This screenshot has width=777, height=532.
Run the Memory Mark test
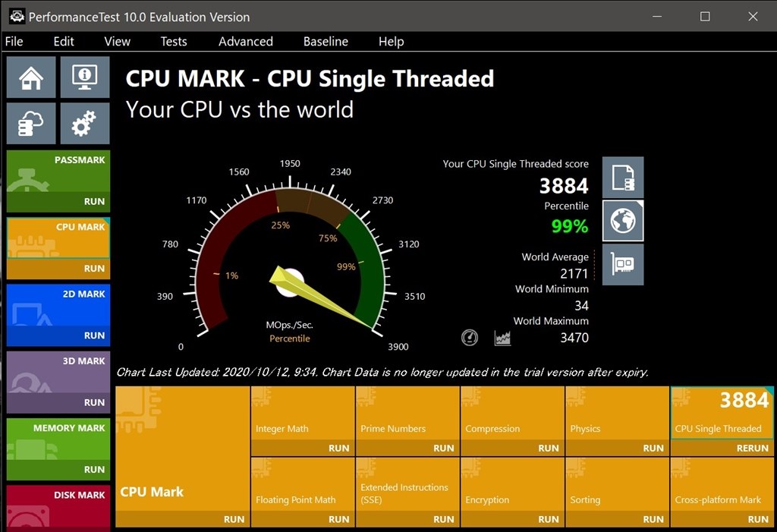(58, 470)
